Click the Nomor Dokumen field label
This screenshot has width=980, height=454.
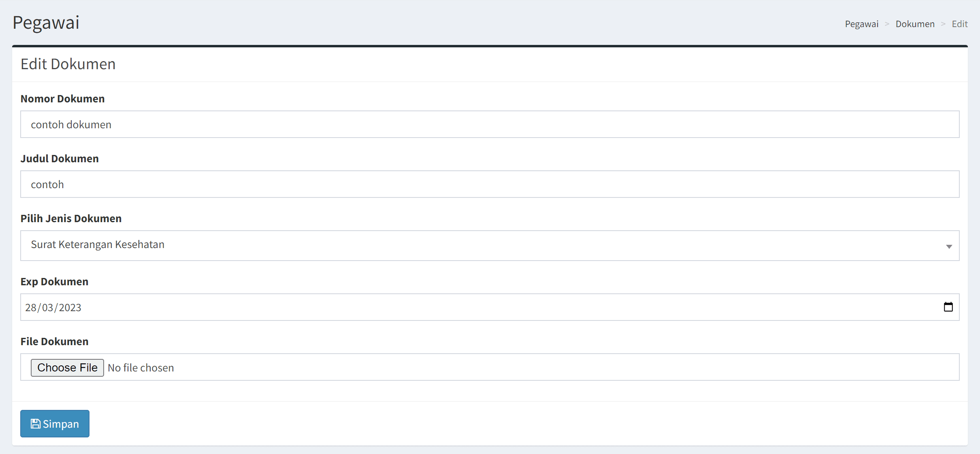(x=63, y=99)
